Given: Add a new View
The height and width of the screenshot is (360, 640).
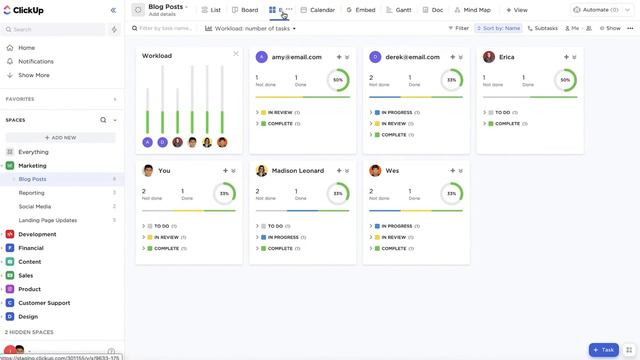Looking at the screenshot, I should 517,10.
